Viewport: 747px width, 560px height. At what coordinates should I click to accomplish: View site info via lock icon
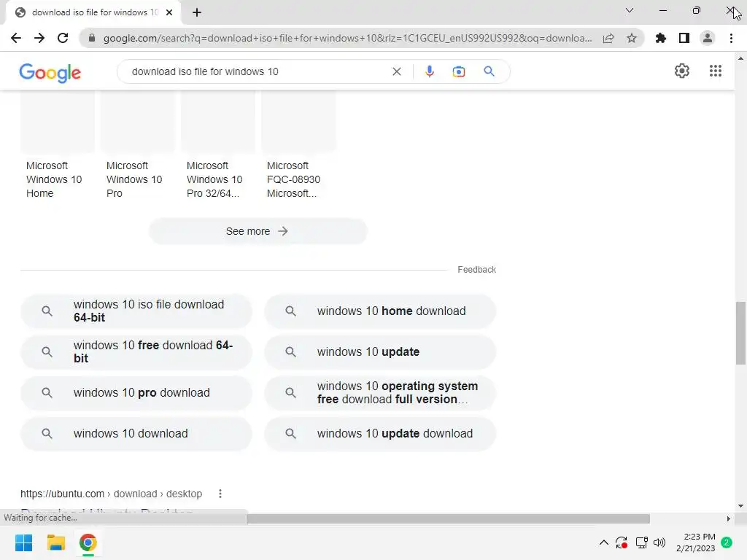click(92, 38)
